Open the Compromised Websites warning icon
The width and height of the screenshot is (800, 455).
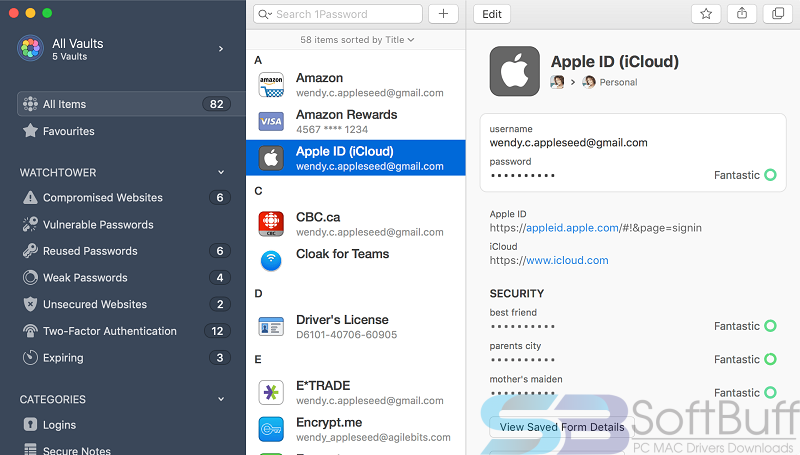point(31,197)
